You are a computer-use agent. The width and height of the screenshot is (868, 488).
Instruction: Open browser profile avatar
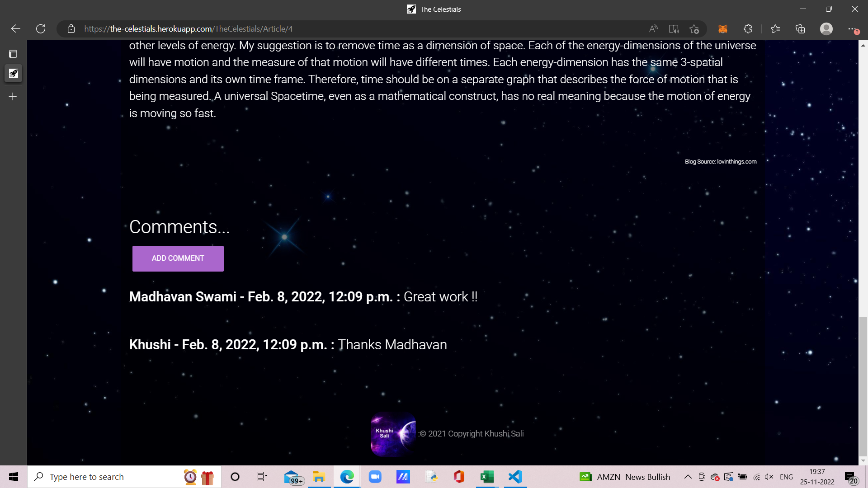coord(826,29)
